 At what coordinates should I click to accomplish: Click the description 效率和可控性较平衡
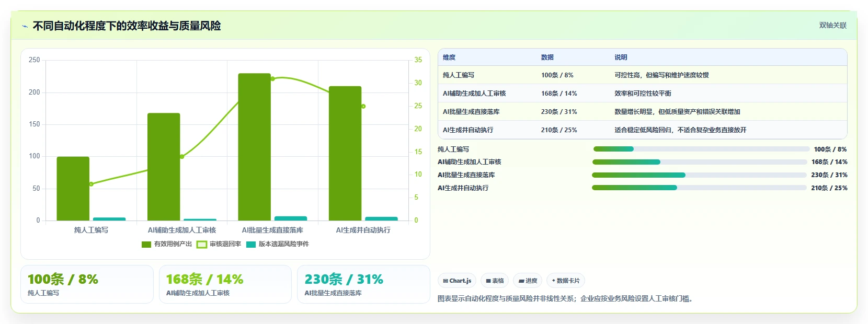click(643, 94)
